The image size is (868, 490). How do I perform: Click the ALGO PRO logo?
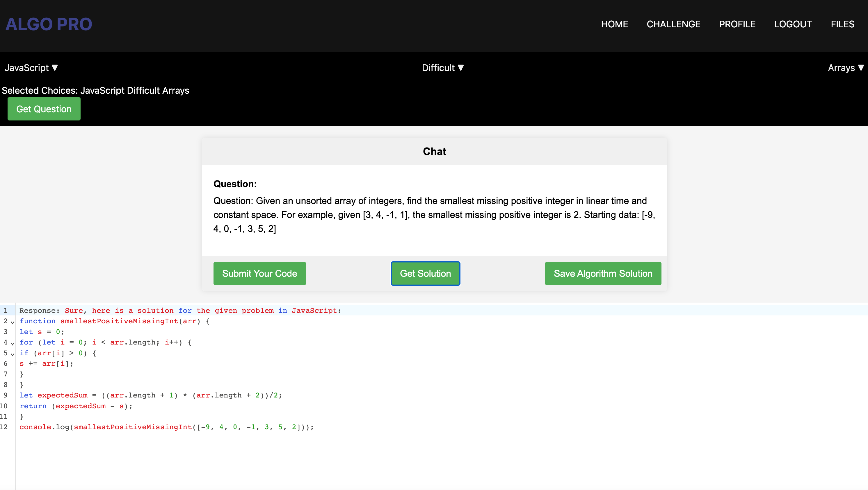pos(49,24)
